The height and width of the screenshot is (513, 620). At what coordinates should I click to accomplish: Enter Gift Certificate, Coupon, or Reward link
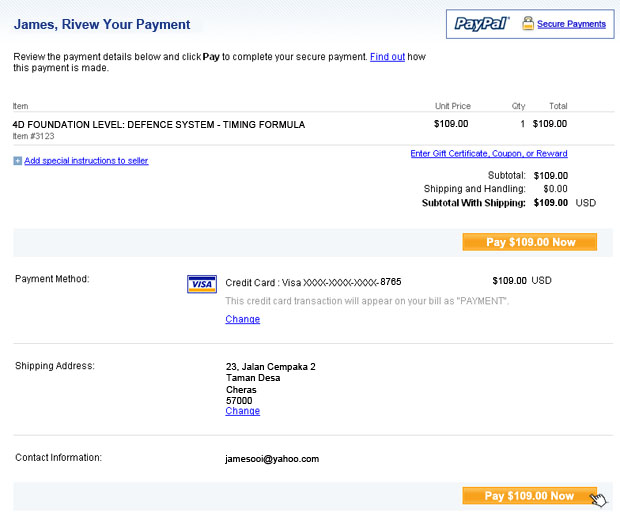point(489,153)
